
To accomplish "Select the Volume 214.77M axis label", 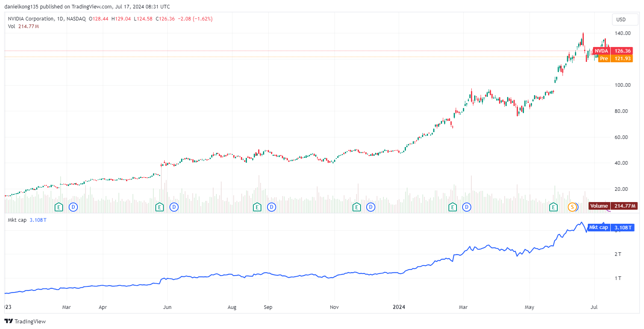I will 613,206.
